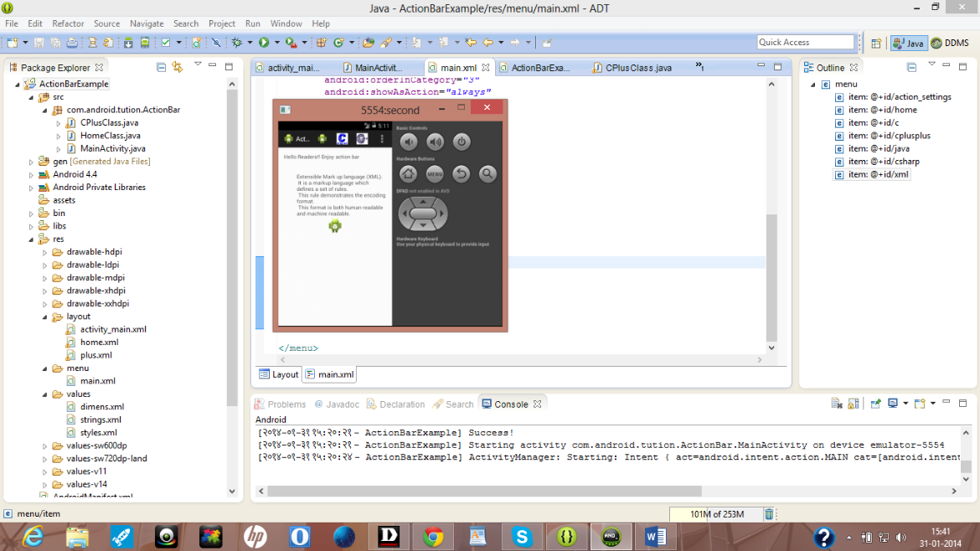Image resolution: width=980 pixels, height=551 pixels.
Task: Toggle Link with Editor in Package Explorer
Action: point(177,67)
